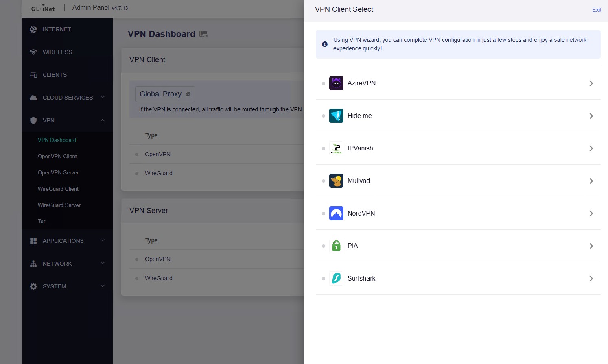Go to the OpenVPN Server page
608x364 pixels.
click(58, 172)
